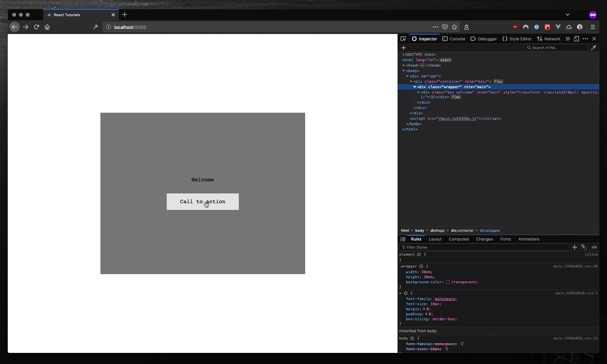
Task: Create a new node in the markup
Action: click(404, 48)
